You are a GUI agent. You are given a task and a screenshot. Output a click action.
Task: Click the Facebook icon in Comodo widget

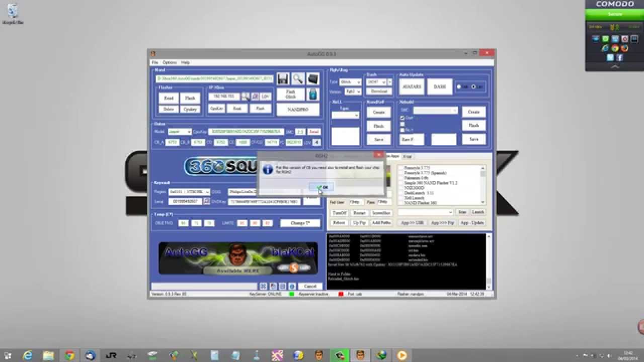620,58
